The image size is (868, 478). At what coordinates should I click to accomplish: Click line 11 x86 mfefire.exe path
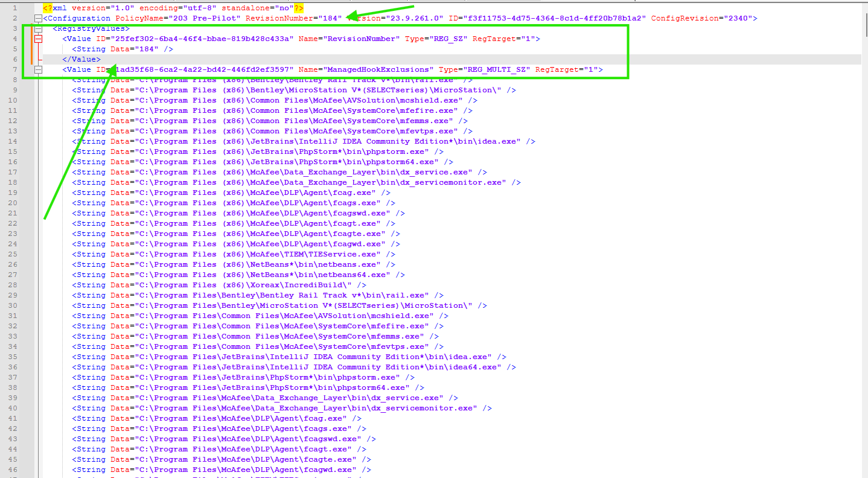[x=296, y=110]
